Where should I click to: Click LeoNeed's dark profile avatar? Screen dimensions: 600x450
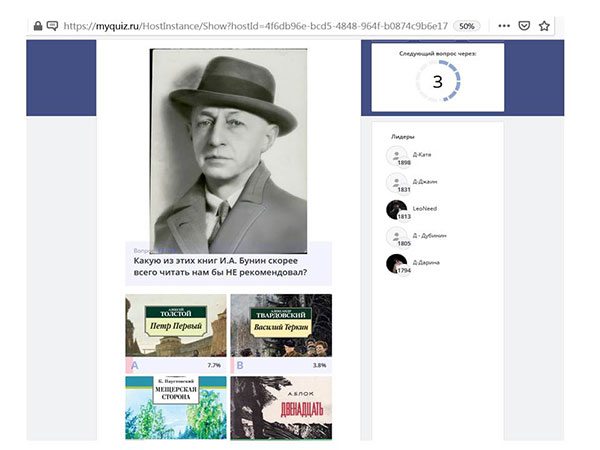[395, 209]
